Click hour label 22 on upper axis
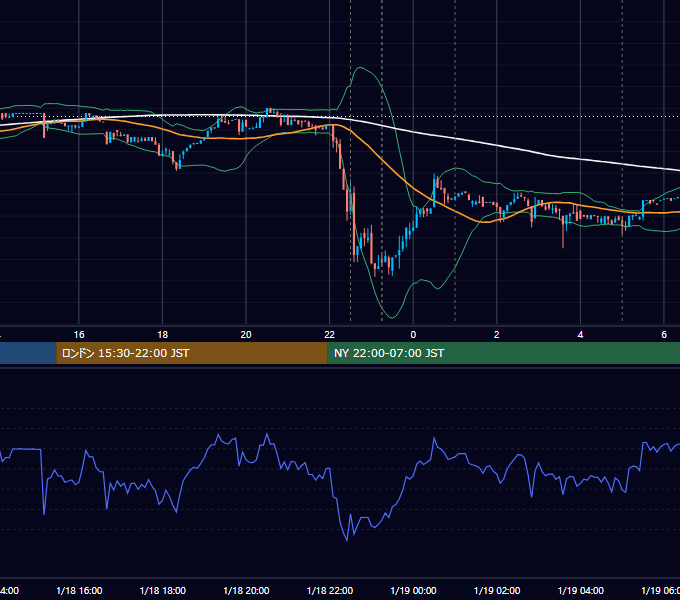The height and width of the screenshot is (600, 680). [330, 335]
